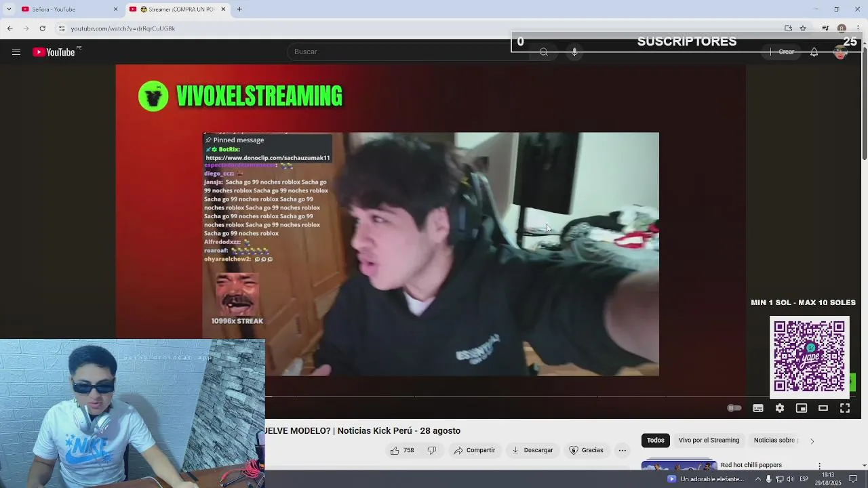Screen dimensions: 868x488
Task: Open Chrome profile avatar
Action: point(842,28)
